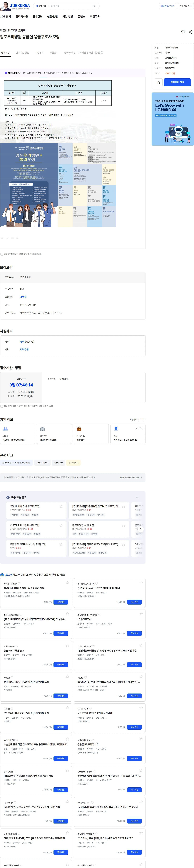Click the next arrow in 요즘 뜨는 공고 carousel
This screenshot has height=868, width=194.
(x=140, y=529)
